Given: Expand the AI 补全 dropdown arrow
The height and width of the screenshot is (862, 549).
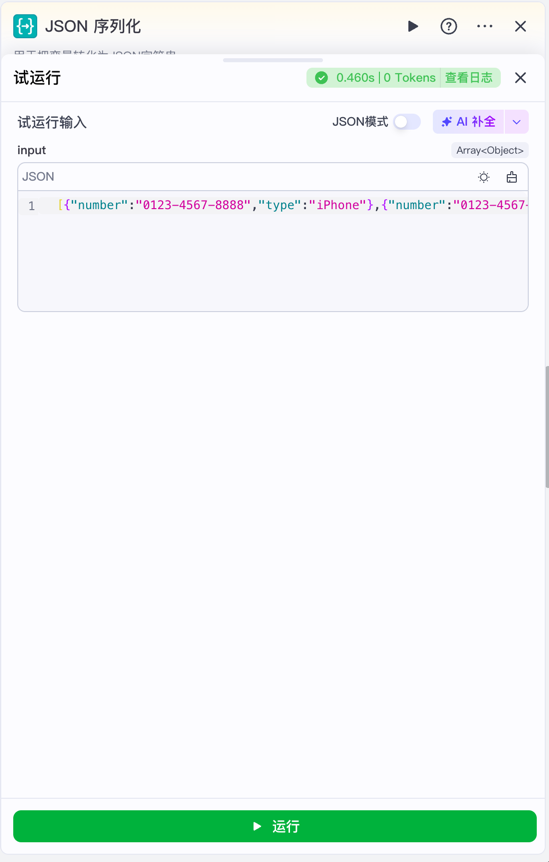Looking at the screenshot, I should pos(517,121).
